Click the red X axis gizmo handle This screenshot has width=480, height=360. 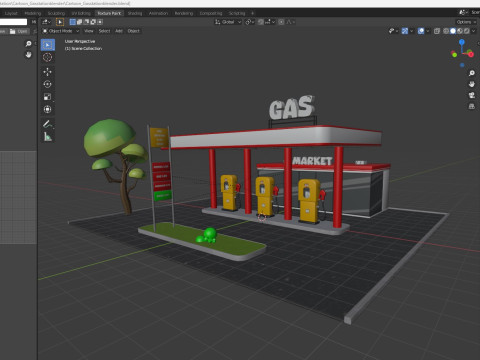point(470,54)
